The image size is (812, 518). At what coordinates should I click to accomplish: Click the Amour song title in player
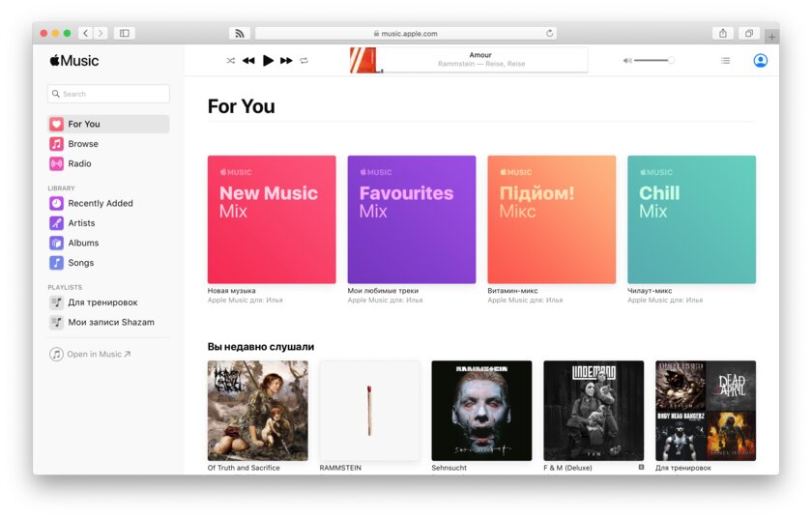(x=480, y=55)
